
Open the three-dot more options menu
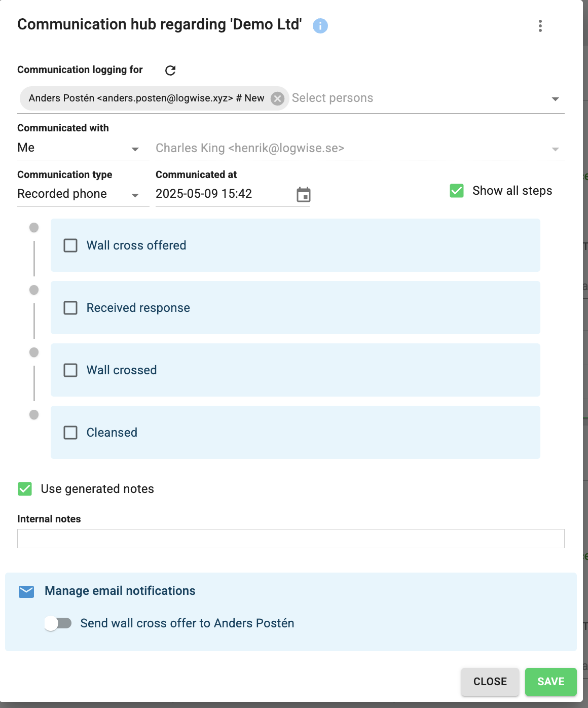540,26
